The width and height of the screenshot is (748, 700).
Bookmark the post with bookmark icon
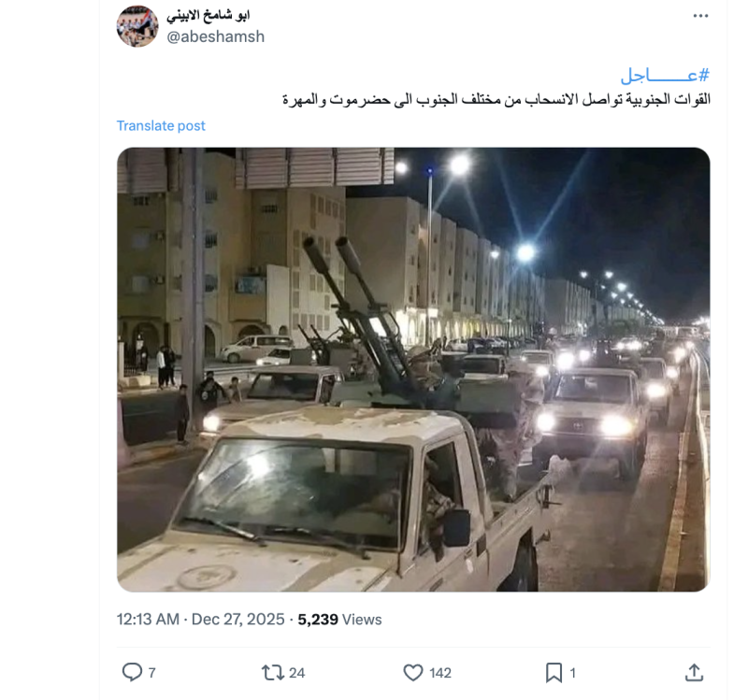[x=554, y=673]
